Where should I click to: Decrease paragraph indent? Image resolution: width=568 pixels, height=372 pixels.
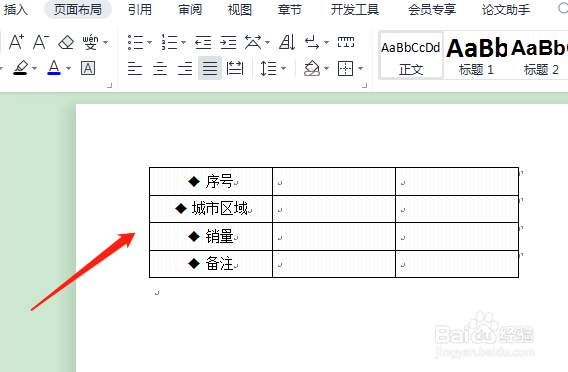coord(203,42)
